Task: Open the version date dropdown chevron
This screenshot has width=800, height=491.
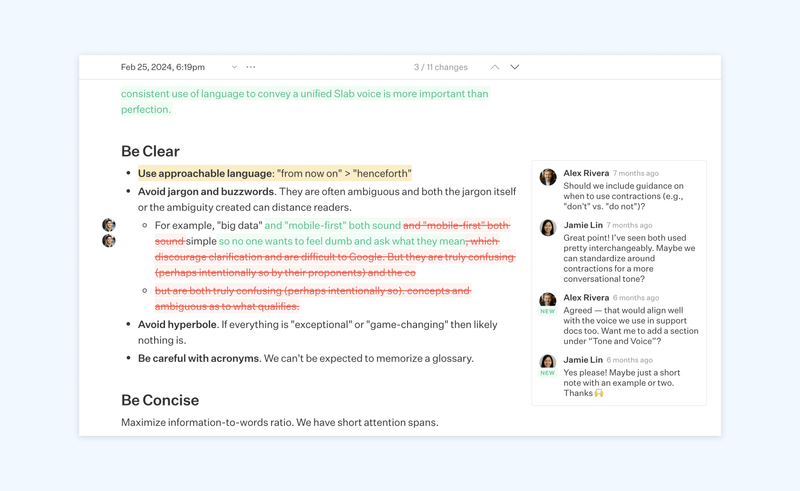Action: coord(234,67)
